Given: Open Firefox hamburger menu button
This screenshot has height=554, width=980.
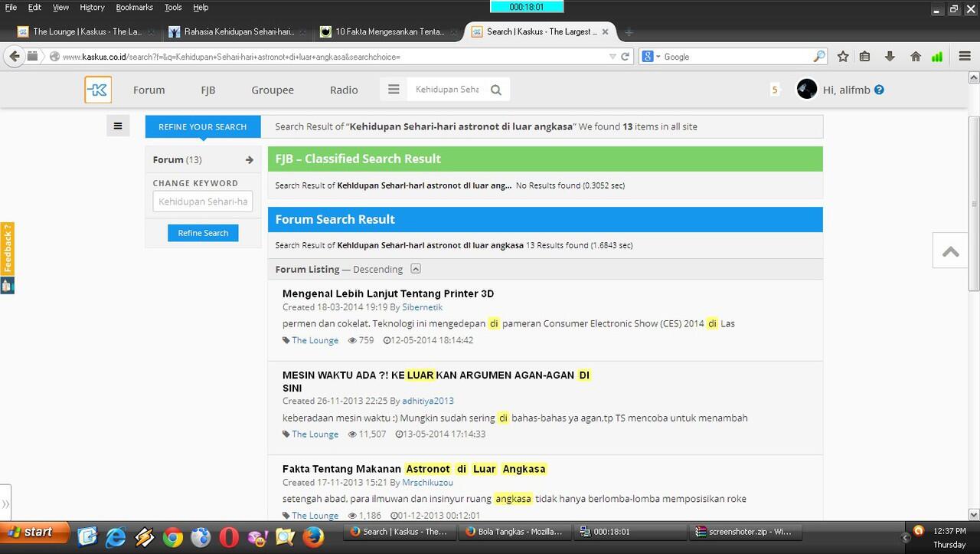Looking at the screenshot, I should tap(965, 56).
